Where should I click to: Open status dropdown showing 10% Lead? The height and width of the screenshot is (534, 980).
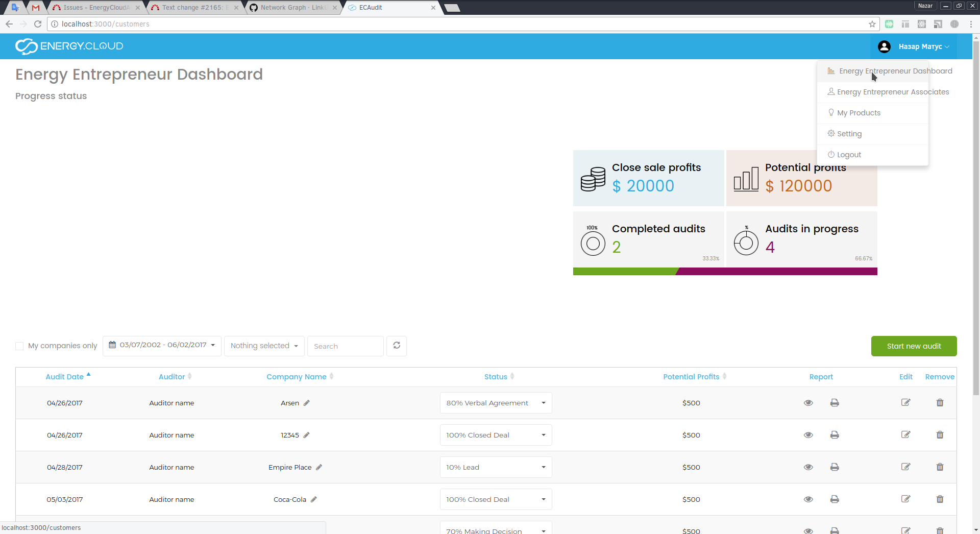tap(496, 467)
